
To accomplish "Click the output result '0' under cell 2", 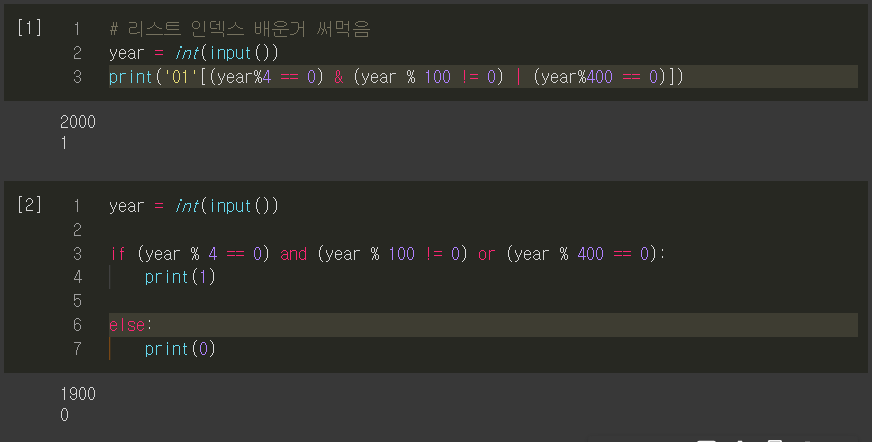I will [x=65, y=415].
